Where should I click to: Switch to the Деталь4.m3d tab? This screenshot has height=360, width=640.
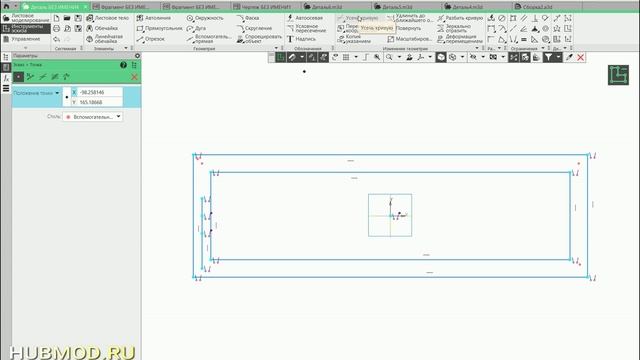pyautogui.click(x=468, y=7)
